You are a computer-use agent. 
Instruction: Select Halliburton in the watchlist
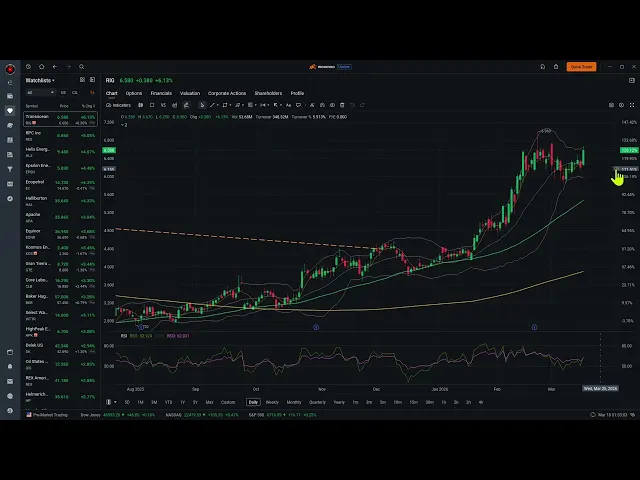pos(60,201)
